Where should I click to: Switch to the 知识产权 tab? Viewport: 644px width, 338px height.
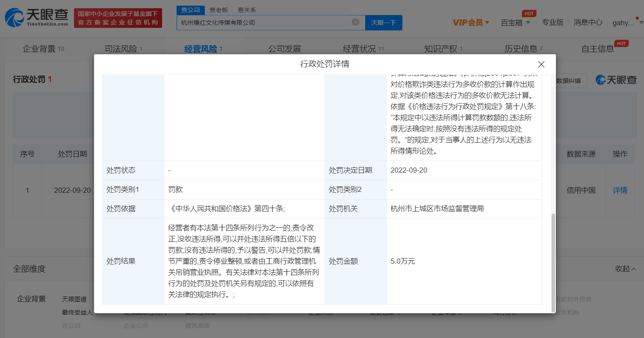coord(443,49)
